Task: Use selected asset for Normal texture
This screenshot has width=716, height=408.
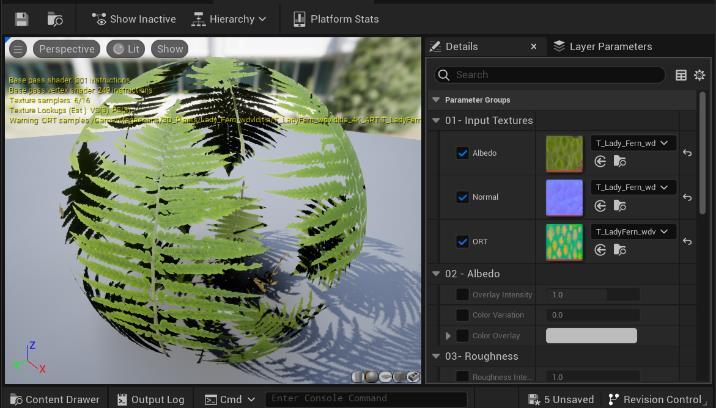Action: (x=600, y=206)
